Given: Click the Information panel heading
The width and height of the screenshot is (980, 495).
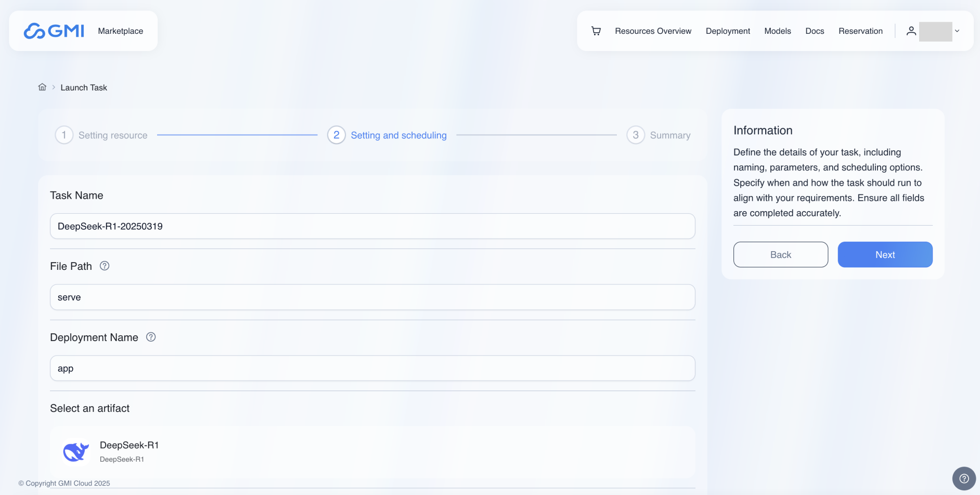Looking at the screenshot, I should [x=763, y=131].
